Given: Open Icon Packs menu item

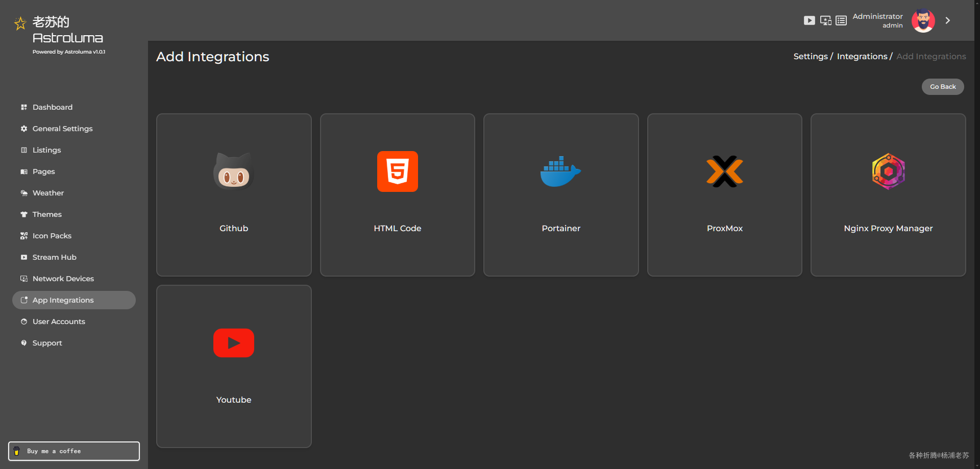Looking at the screenshot, I should click(x=74, y=236).
